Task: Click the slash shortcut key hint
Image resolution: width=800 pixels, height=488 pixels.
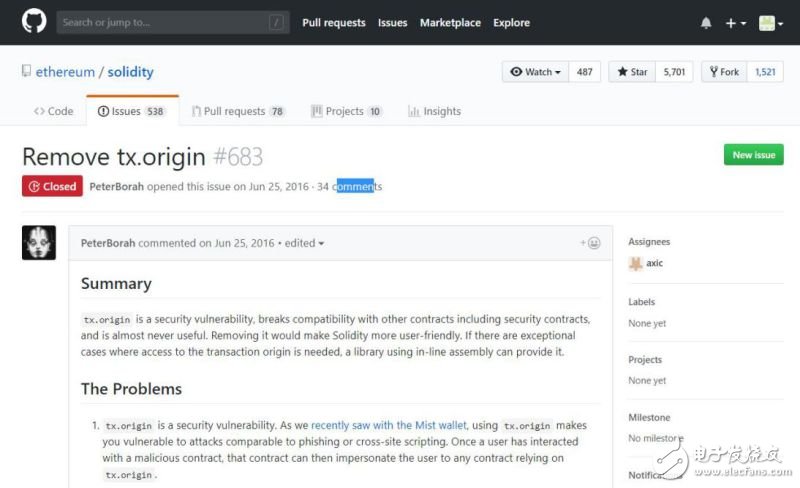Action: [x=276, y=22]
